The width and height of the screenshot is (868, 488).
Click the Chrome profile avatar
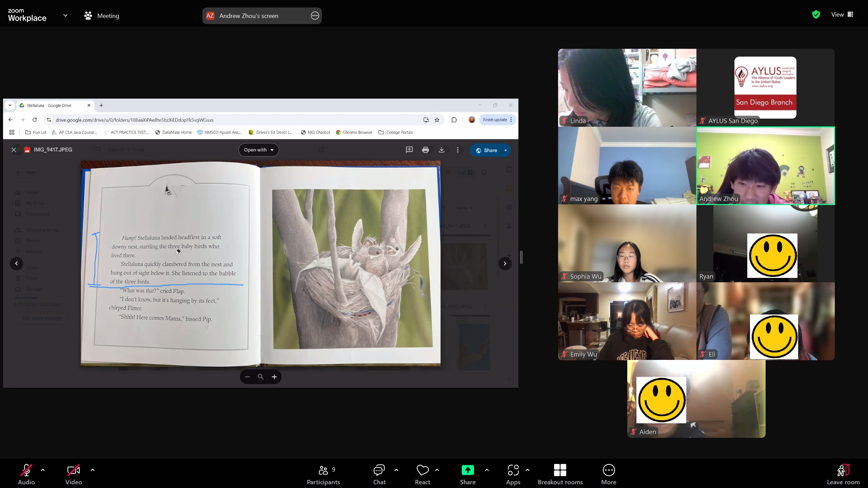pos(472,120)
